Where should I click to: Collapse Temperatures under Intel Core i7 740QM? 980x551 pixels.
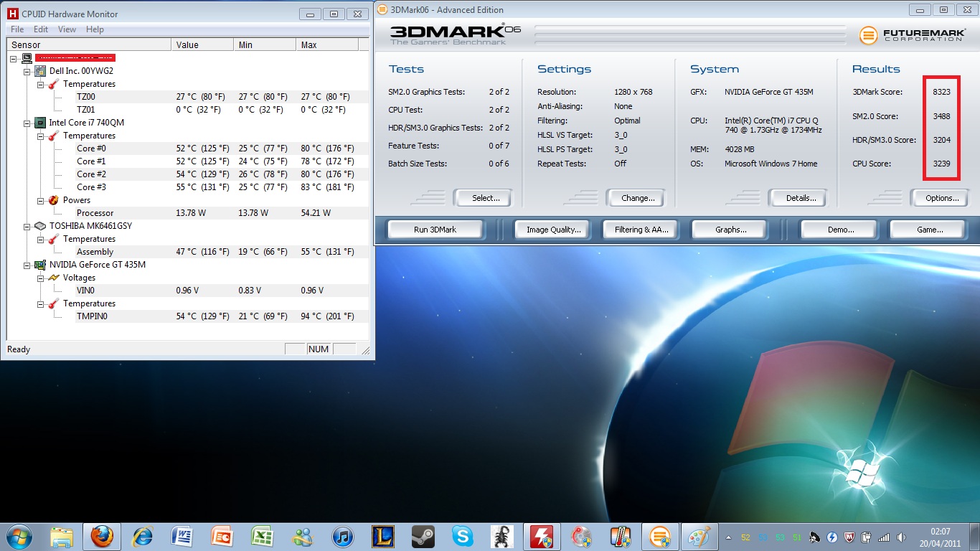click(x=41, y=136)
